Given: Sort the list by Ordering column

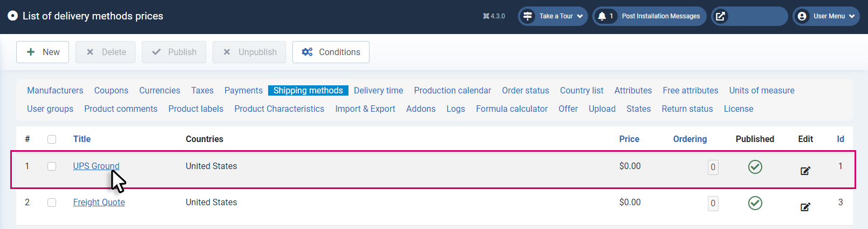Looking at the screenshot, I should click(689, 139).
